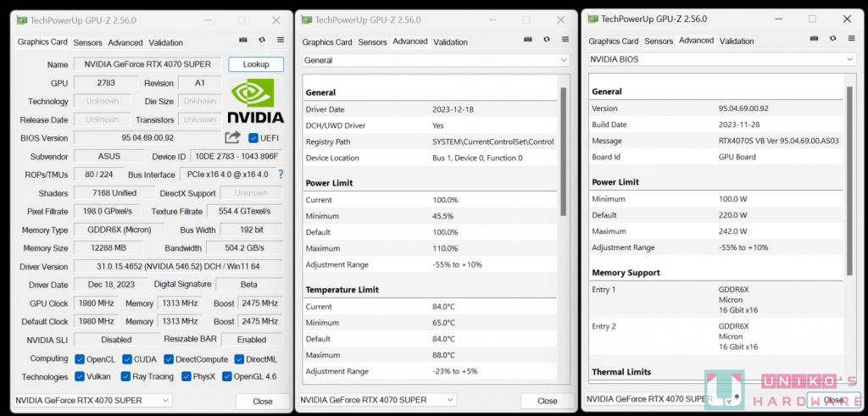Click Close button in left GPU-Z window
Image resolution: width=868 pixels, height=416 pixels.
[263, 401]
